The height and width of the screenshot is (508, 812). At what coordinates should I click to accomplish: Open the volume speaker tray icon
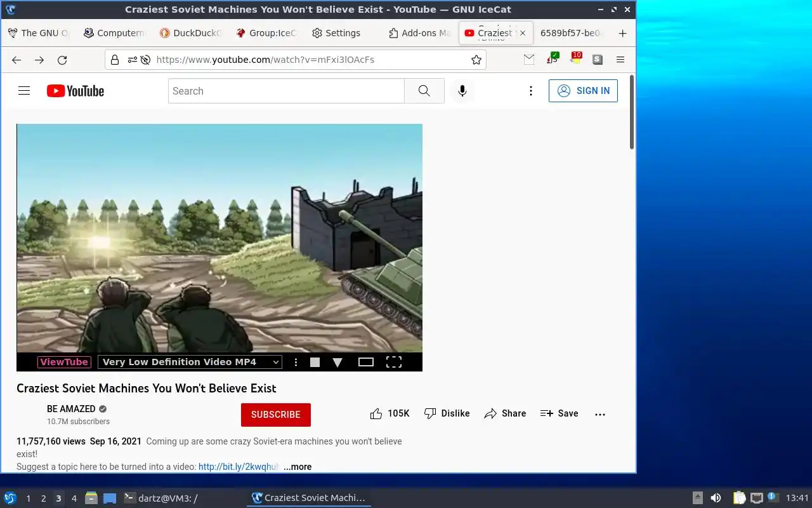tap(716, 498)
